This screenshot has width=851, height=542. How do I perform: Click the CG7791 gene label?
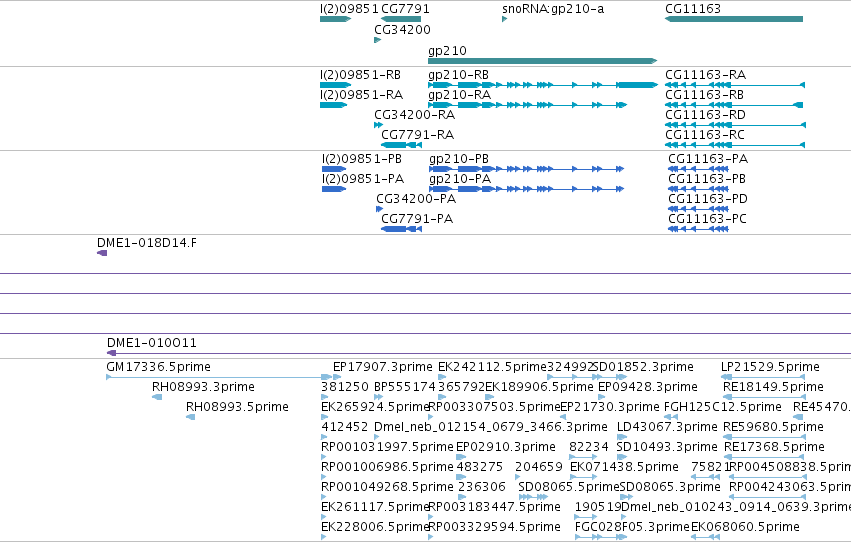(x=405, y=9)
